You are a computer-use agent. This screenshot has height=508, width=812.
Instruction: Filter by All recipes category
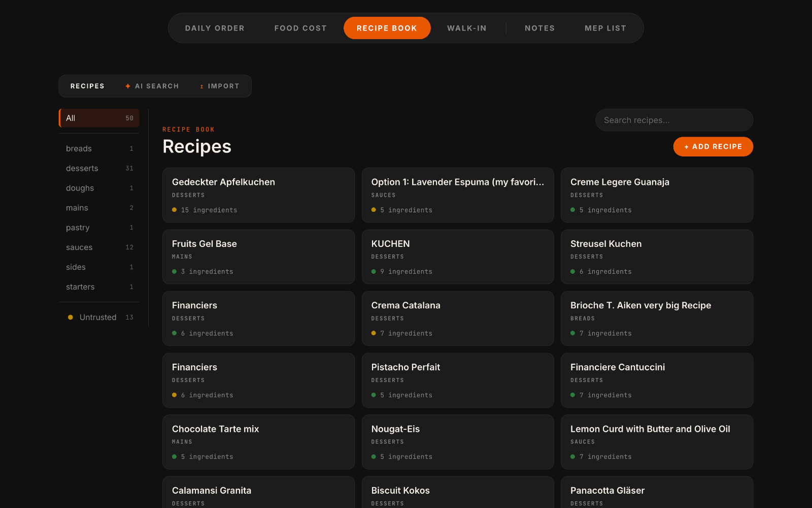point(99,118)
